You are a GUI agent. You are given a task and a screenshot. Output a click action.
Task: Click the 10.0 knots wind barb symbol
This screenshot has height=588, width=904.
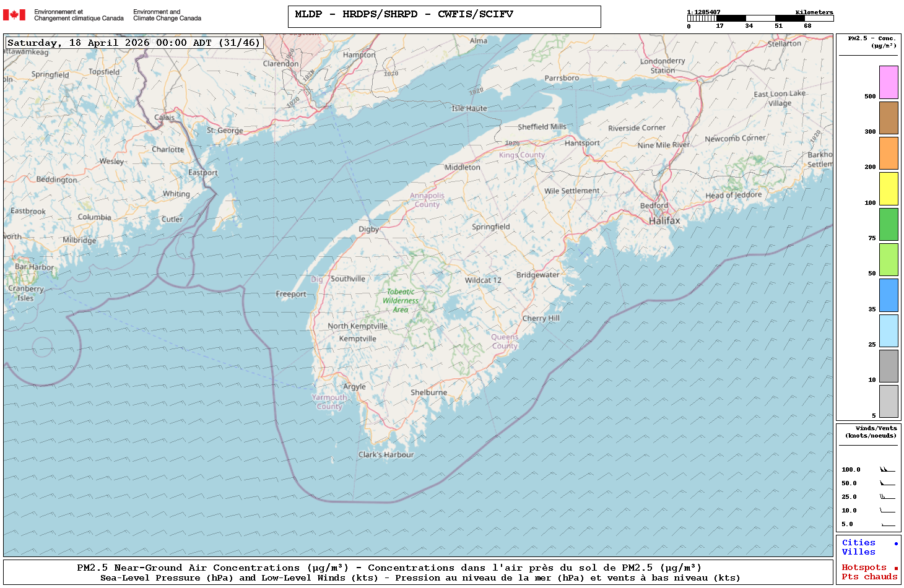[887, 511]
